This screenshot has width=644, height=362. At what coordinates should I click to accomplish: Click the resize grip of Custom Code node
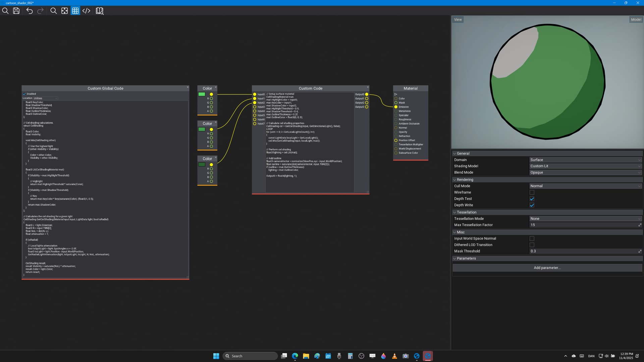(x=368, y=192)
